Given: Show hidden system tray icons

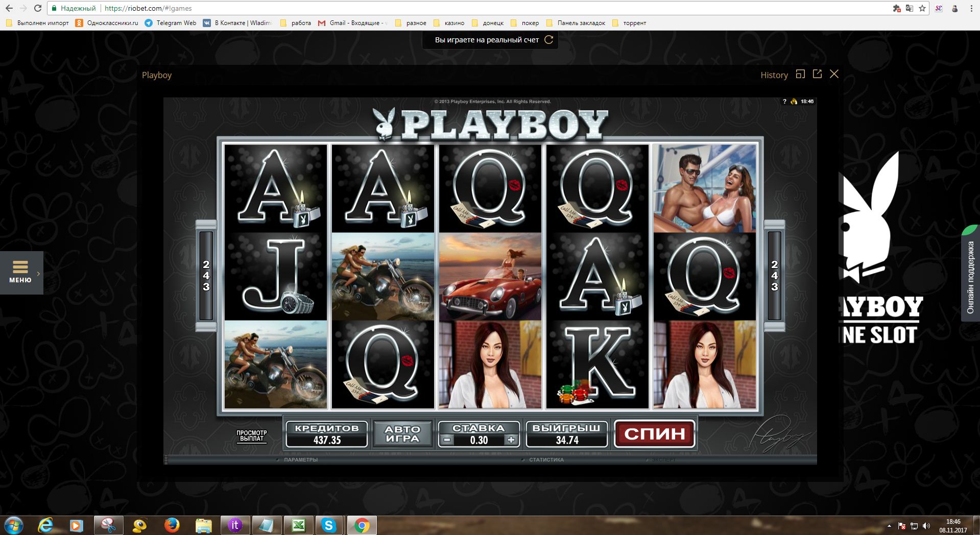Looking at the screenshot, I should click(889, 526).
